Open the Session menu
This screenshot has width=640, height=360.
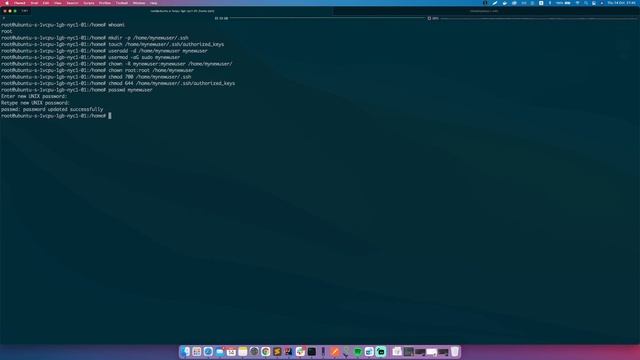click(72, 3)
